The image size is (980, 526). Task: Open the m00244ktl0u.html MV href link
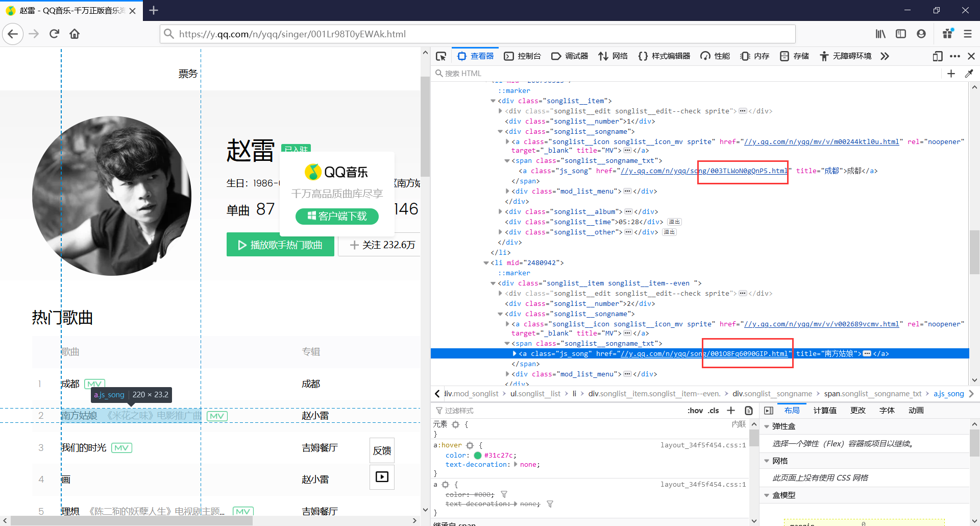pos(821,142)
